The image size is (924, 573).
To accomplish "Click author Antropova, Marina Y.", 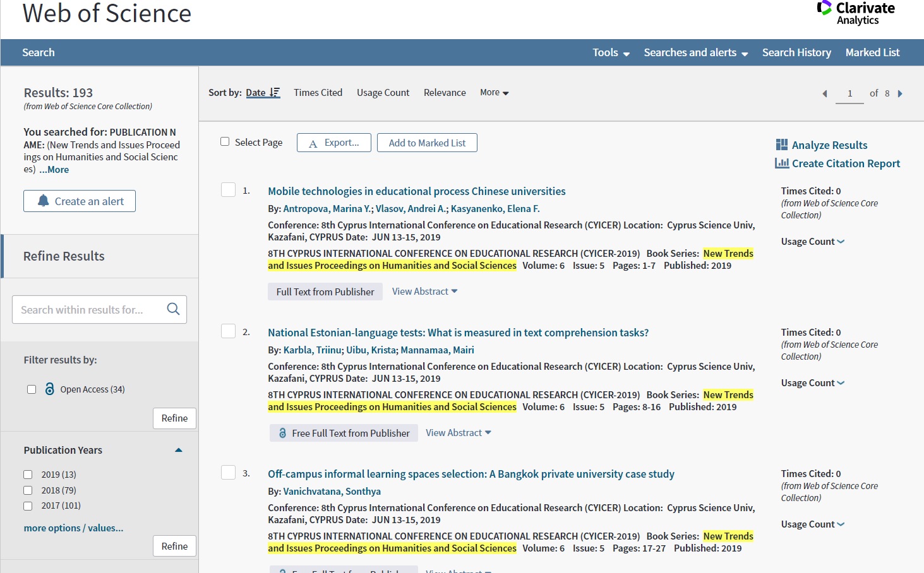I will pyautogui.click(x=327, y=208).
